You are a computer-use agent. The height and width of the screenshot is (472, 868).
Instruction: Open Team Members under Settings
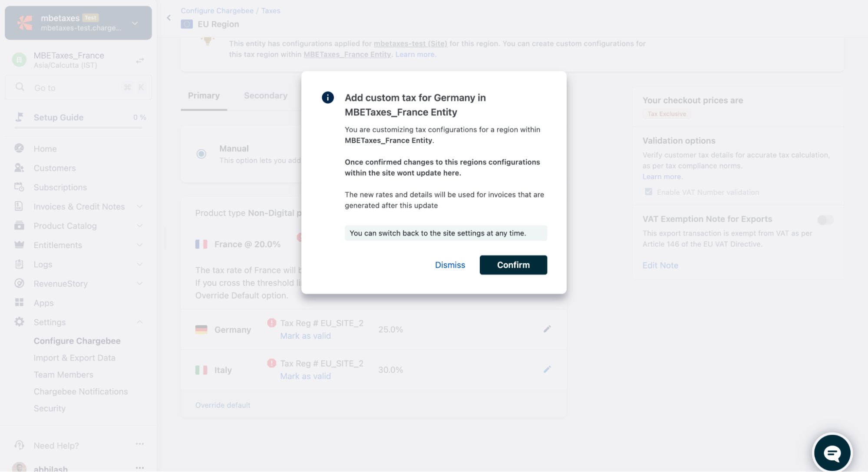coord(63,374)
